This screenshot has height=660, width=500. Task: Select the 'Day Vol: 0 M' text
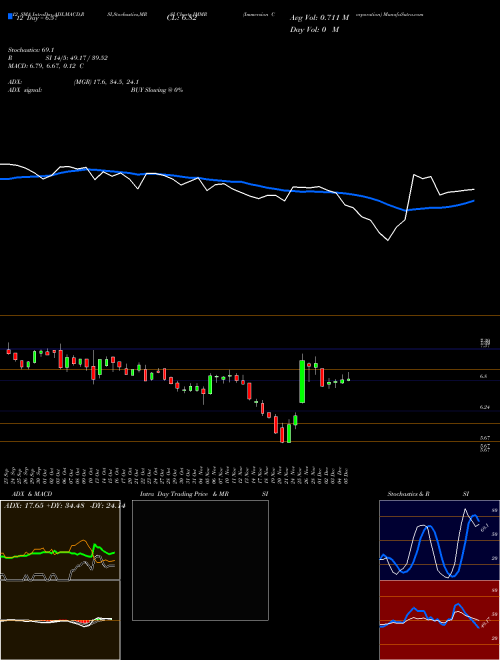[x=314, y=30]
